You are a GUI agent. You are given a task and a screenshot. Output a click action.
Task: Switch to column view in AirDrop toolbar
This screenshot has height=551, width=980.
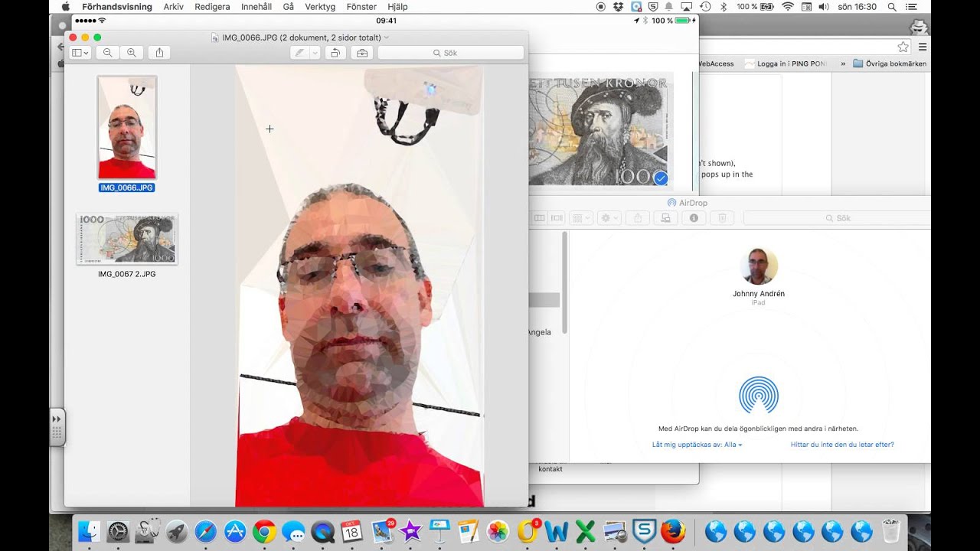(x=540, y=218)
